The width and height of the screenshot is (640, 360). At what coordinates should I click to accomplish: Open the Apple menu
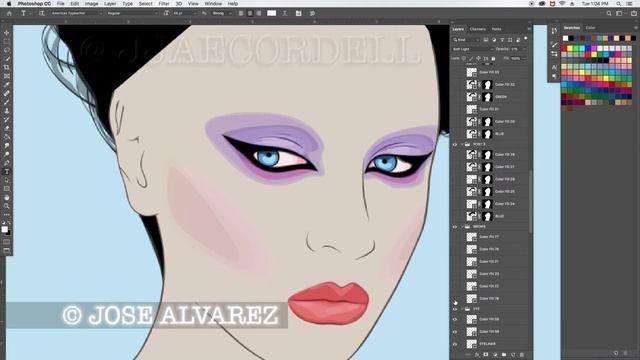(x=9, y=4)
